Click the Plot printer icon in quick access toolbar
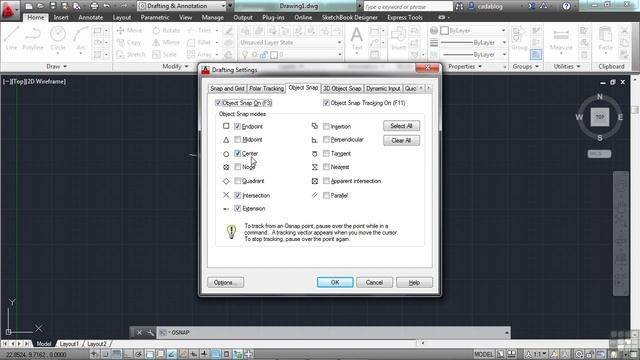640x360 pixels. (x=94, y=6)
